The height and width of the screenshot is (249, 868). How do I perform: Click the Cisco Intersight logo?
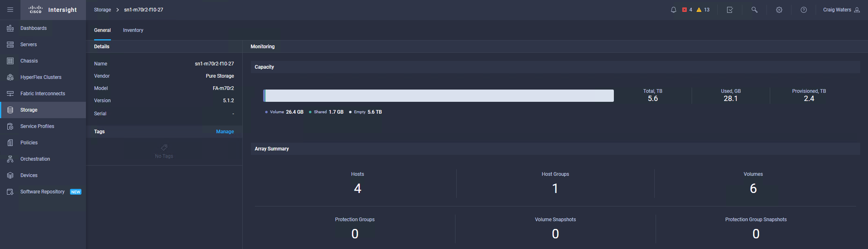(x=53, y=10)
